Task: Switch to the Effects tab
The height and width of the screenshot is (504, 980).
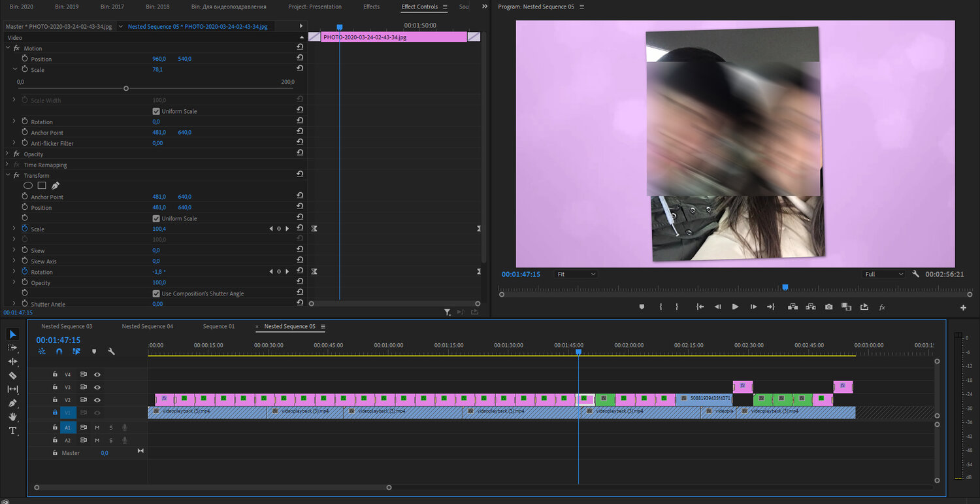Action: pos(371,7)
